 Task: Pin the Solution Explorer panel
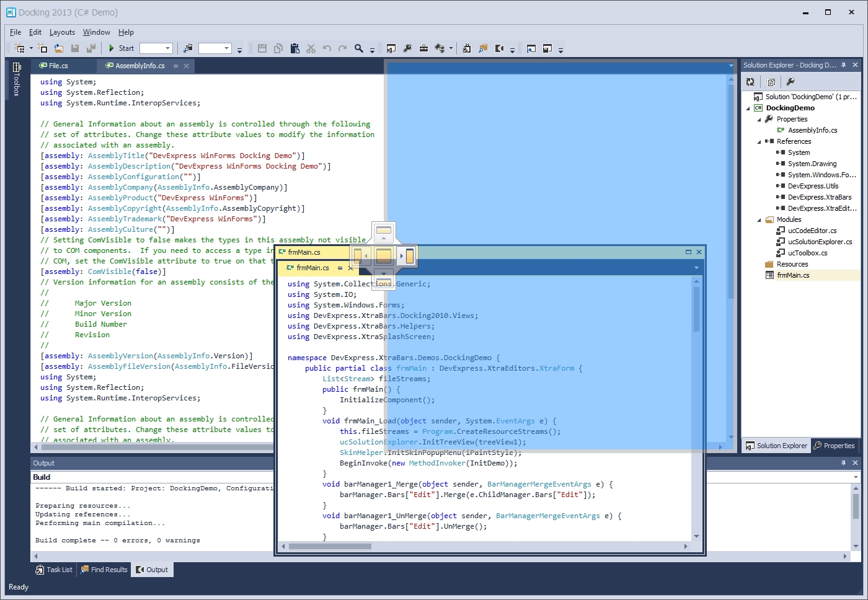coord(843,65)
